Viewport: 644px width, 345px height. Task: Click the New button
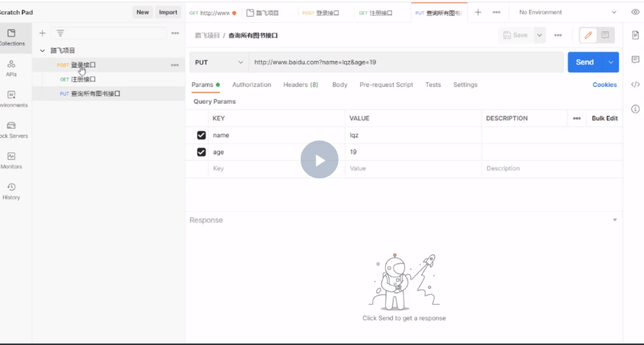point(142,12)
